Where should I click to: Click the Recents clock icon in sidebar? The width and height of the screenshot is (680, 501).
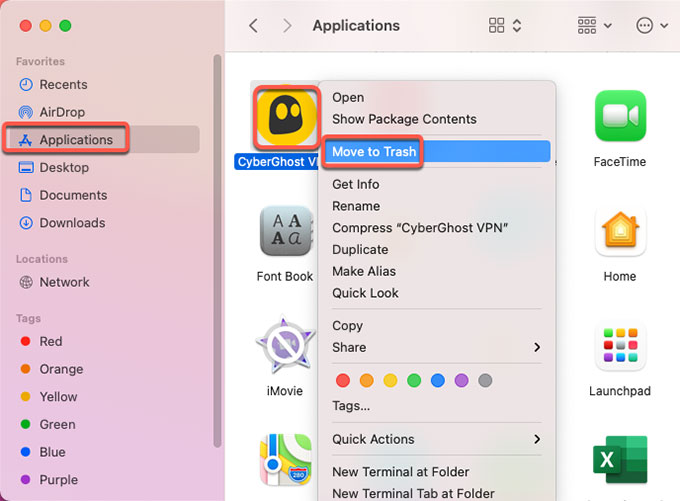point(26,85)
